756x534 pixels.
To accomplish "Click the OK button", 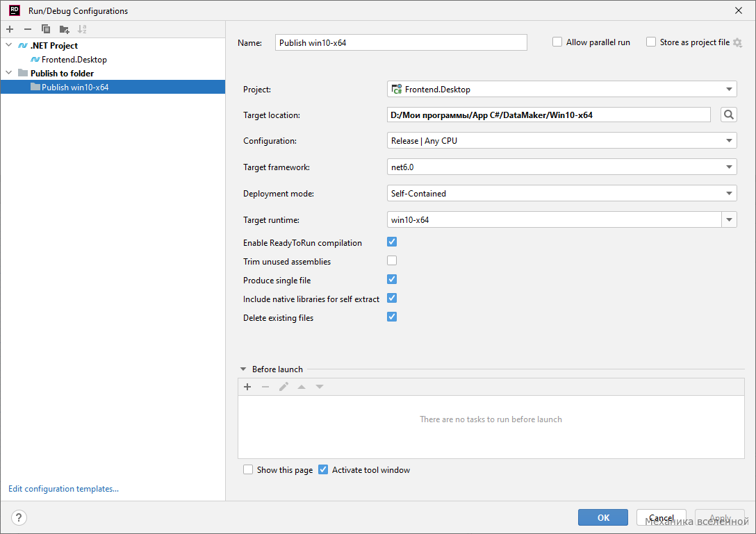I will [x=603, y=517].
